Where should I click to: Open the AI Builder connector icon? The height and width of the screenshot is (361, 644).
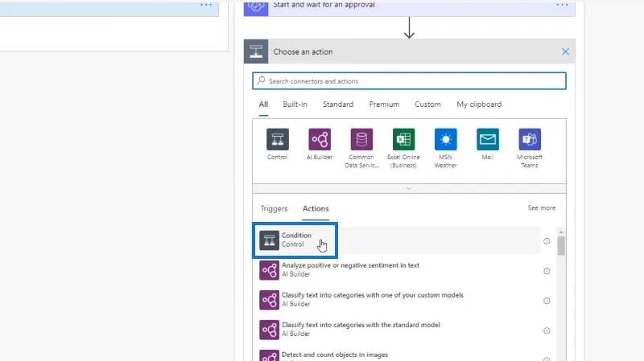(x=319, y=139)
